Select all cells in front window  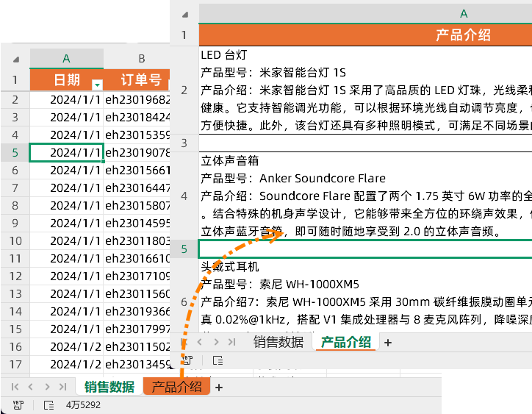(185, 15)
